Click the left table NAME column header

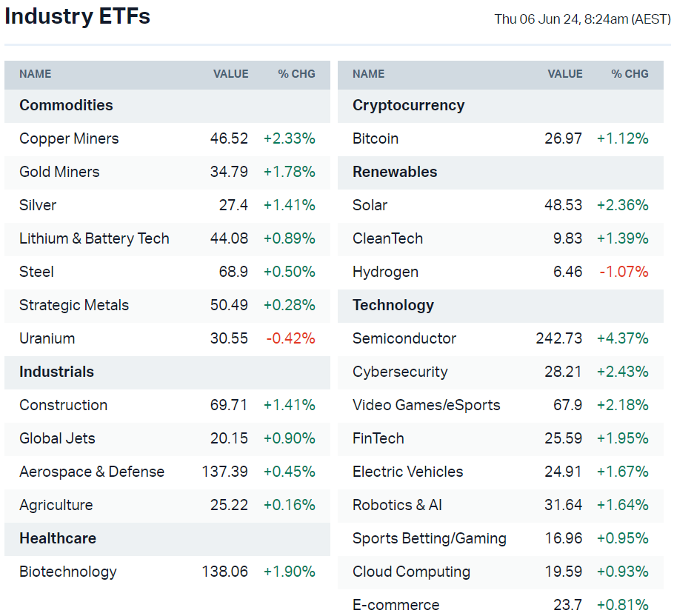pos(36,74)
